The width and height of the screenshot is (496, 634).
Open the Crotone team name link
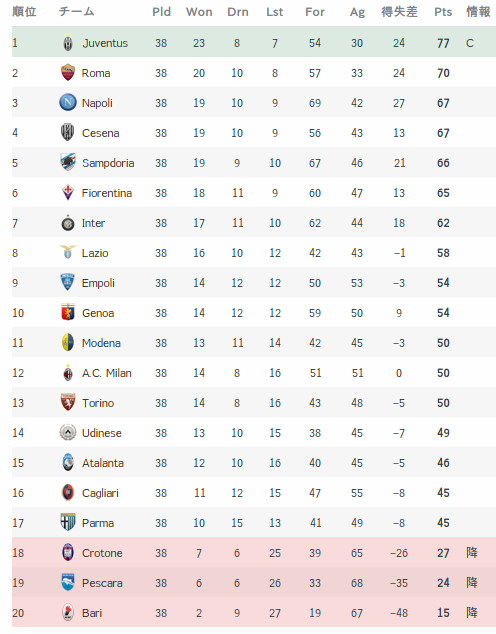102,553
